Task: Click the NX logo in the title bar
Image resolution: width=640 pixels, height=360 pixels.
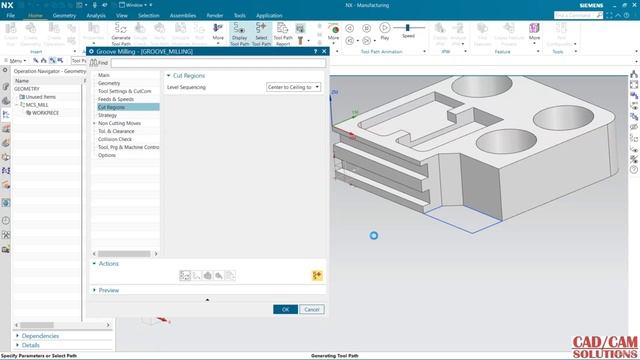Action: coord(7,5)
